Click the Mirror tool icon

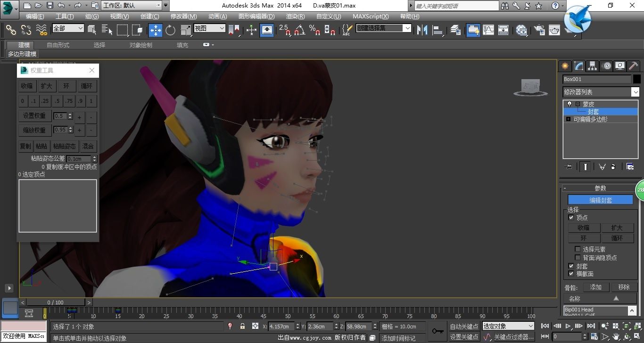(x=422, y=30)
